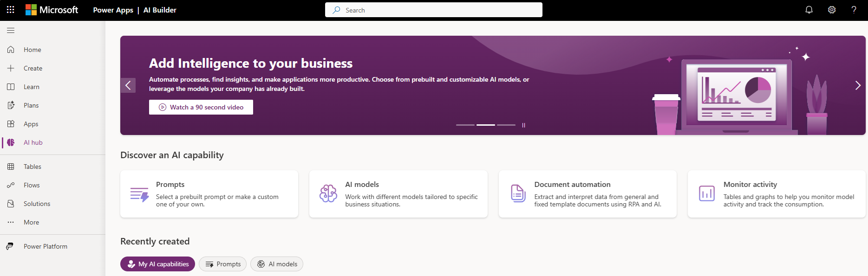Screen dimensions: 868x276
Task: Click the help question mark icon
Action: [x=854, y=10]
